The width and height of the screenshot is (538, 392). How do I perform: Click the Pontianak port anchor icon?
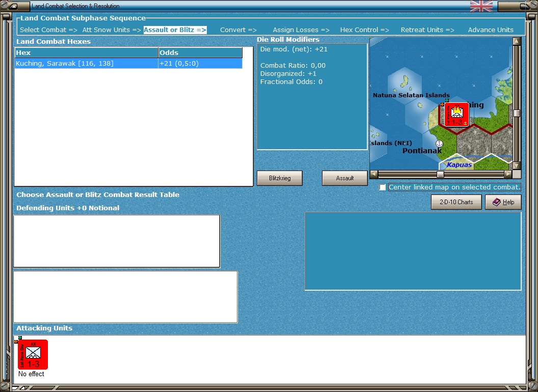tap(439, 144)
